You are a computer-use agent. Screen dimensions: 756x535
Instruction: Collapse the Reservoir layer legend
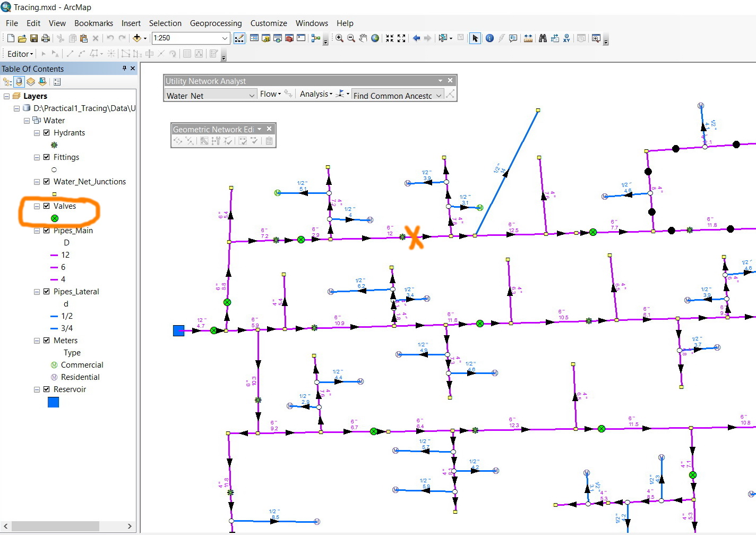tap(37, 389)
